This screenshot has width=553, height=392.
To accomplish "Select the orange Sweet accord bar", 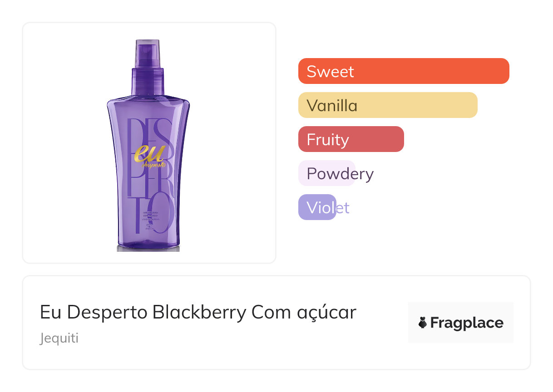I will coord(404,71).
